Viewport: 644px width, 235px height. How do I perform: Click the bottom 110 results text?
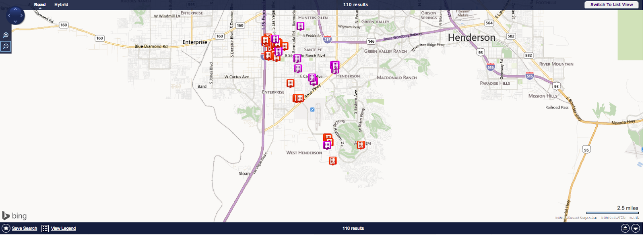coord(353,229)
